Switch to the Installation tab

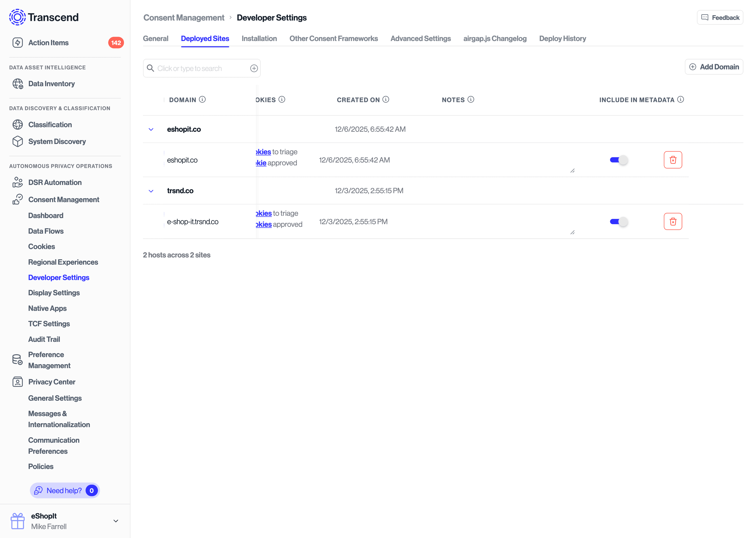[259, 38]
